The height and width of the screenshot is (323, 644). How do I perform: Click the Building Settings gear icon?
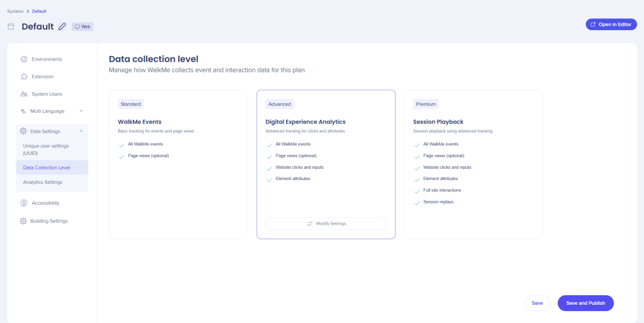click(23, 221)
